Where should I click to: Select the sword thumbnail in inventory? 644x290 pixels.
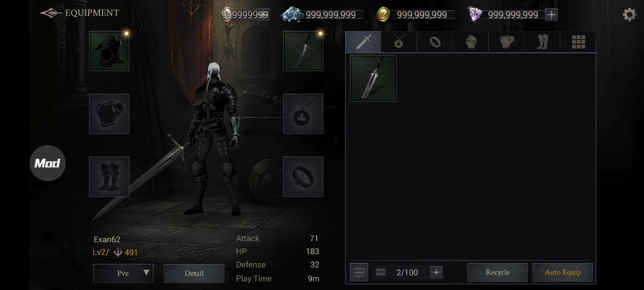pyautogui.click(x=373, y=78)
